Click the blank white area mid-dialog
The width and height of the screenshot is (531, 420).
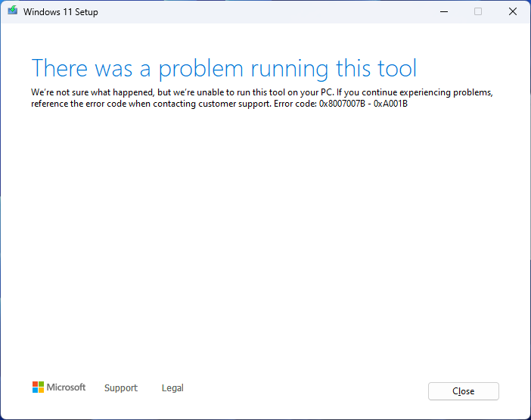point(265,242)
